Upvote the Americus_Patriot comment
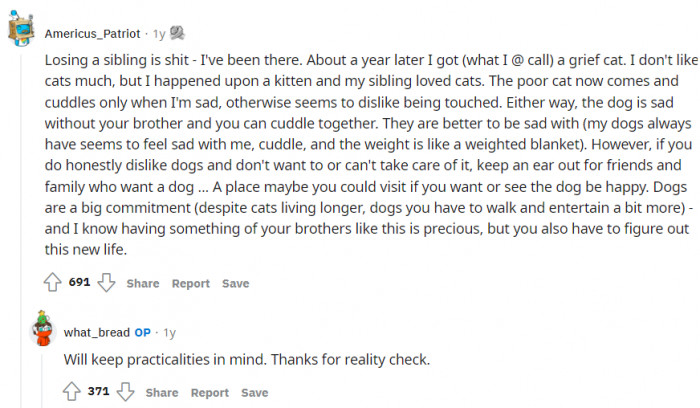 (x=54, y=283)
